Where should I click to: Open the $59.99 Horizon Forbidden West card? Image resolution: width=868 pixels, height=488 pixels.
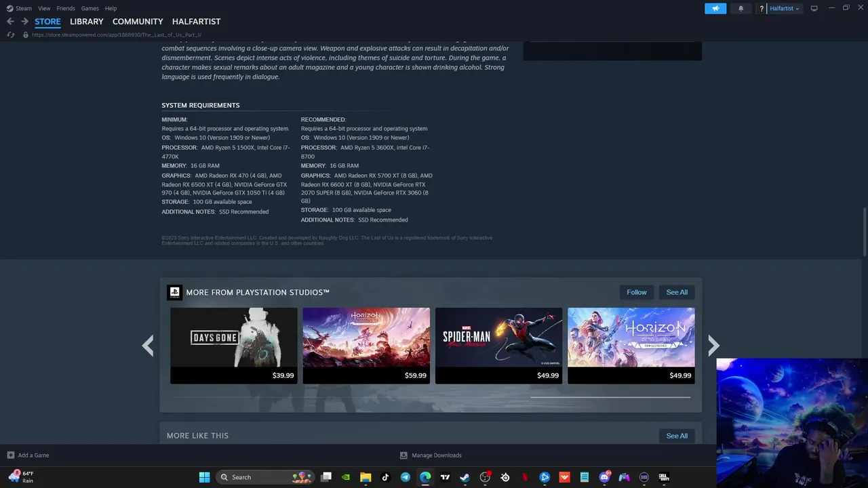[x=366, y=346]
